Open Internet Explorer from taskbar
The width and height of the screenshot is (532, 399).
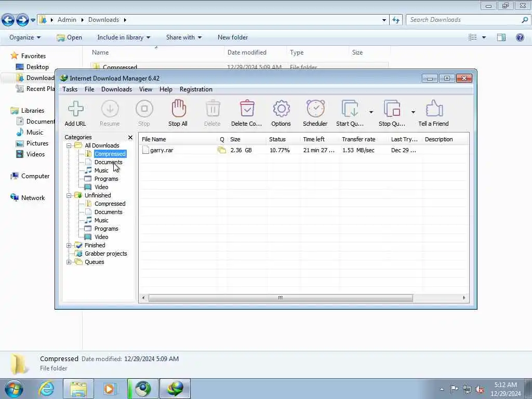[x=46, y=389]
